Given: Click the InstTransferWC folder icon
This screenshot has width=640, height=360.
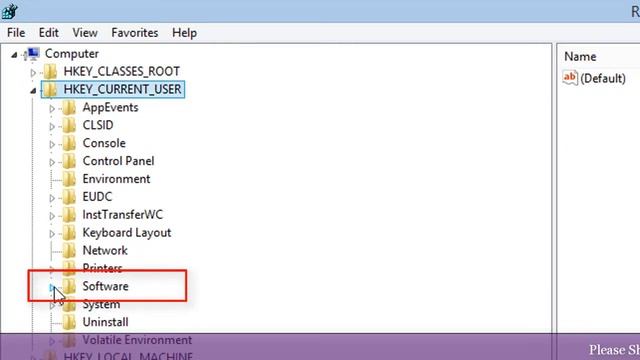Looking at the screenshot, I should tap(69, 215).
